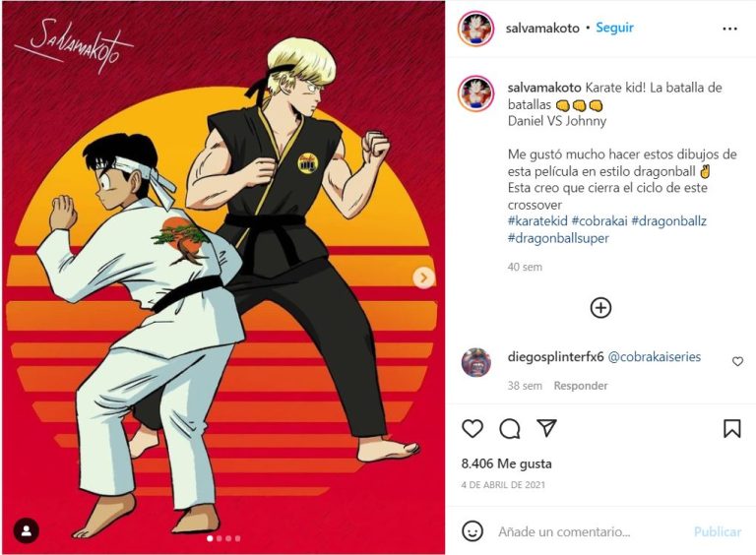Share post with paper plane icon
The width and height of the screenshot is (756, 555).
click(x=546, y=428)
